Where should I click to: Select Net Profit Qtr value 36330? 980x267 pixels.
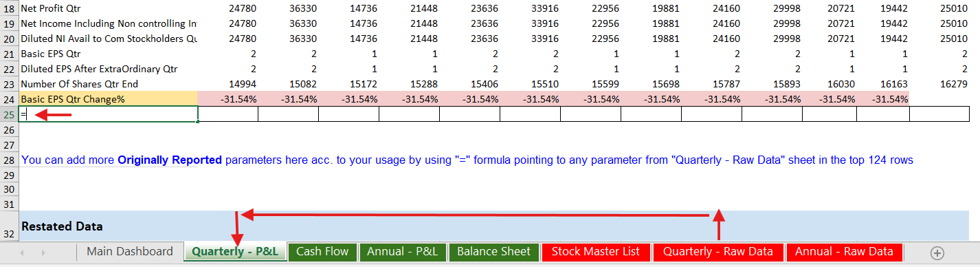pos(289,10)
